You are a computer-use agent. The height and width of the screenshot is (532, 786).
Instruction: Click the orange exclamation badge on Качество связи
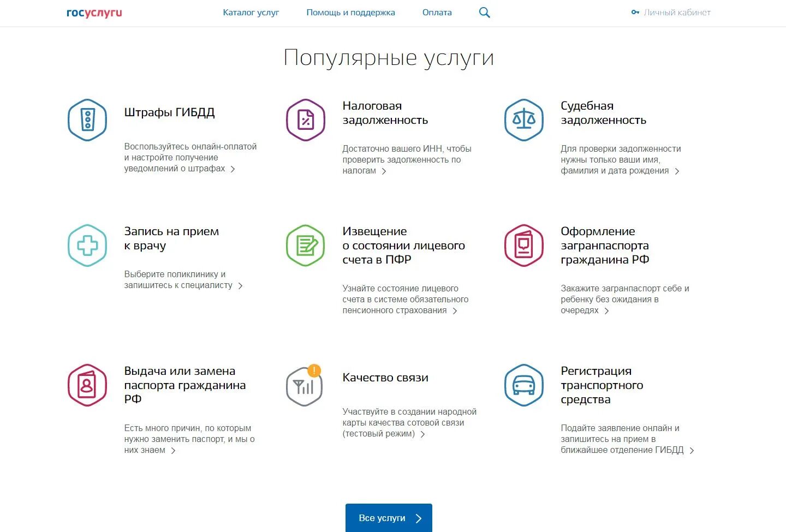click(x=314, y=370)
